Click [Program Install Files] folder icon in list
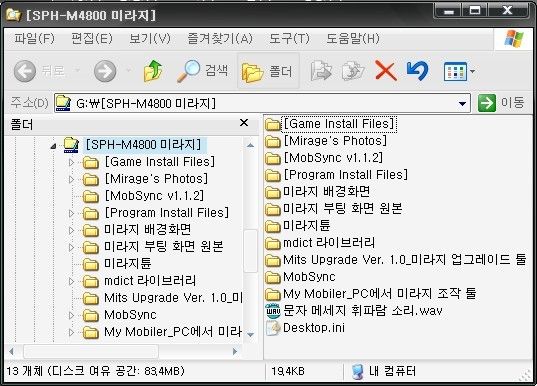The image size is (537, 386). (273, 175)
